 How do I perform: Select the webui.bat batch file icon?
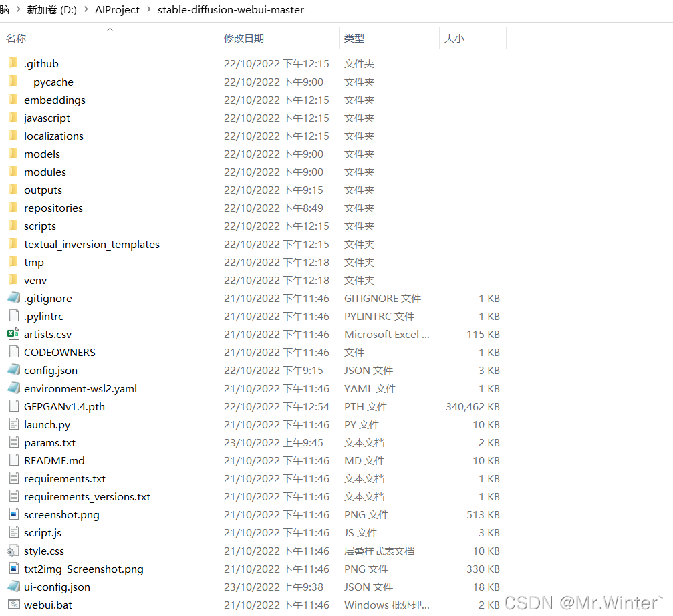coord(13,605)
